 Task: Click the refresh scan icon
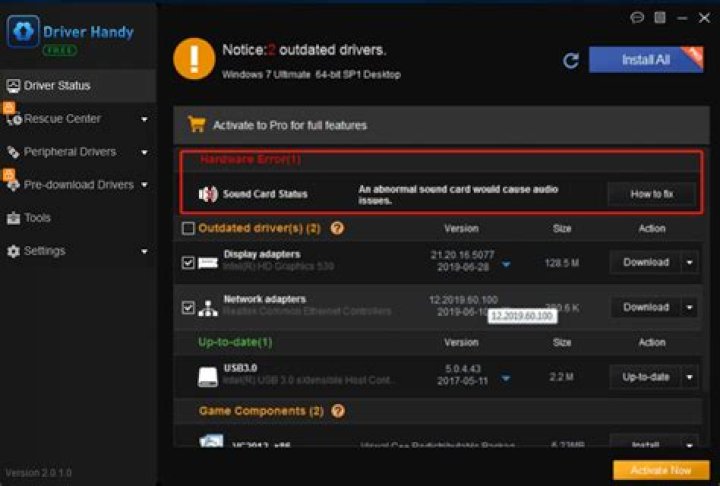click(571, 60)
